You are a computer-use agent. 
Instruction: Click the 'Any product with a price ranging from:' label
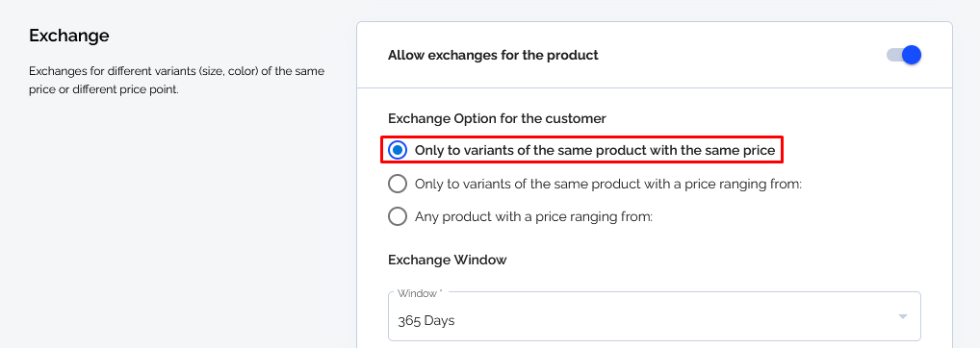533,217
